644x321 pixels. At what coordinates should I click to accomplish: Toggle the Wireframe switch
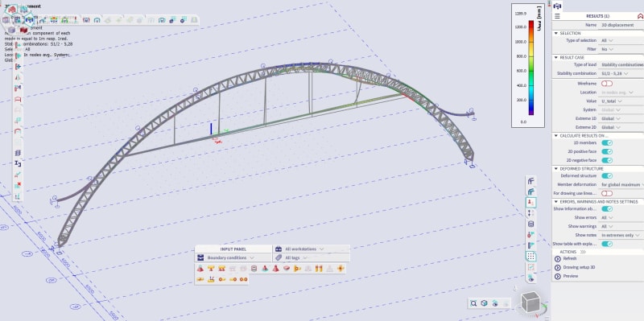pyautogui.click(x=607, y=84)
